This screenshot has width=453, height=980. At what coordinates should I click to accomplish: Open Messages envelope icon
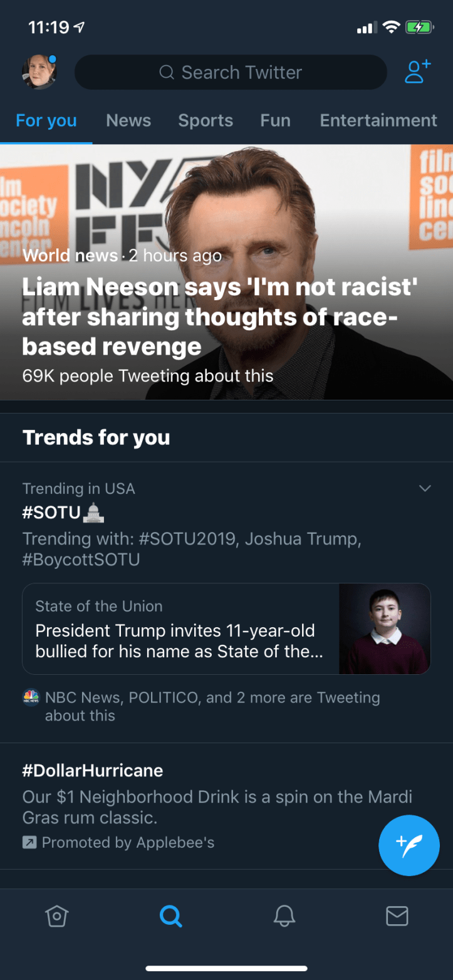click(x=397, y=917)
